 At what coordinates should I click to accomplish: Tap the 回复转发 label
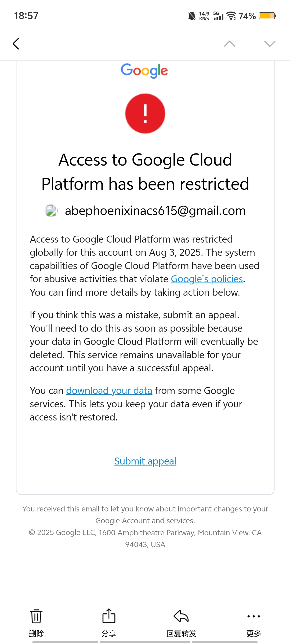point(181,634)
